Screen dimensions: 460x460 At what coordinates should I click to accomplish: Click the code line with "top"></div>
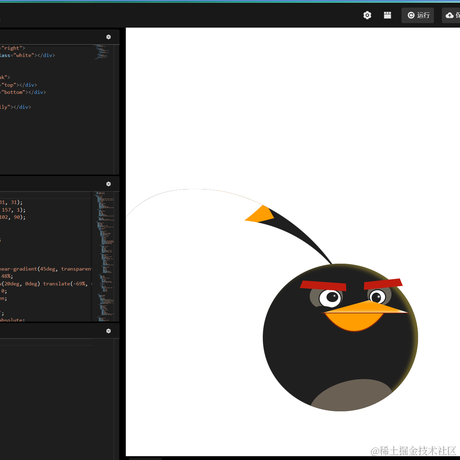pyautogui.click(x=19, y=85)
